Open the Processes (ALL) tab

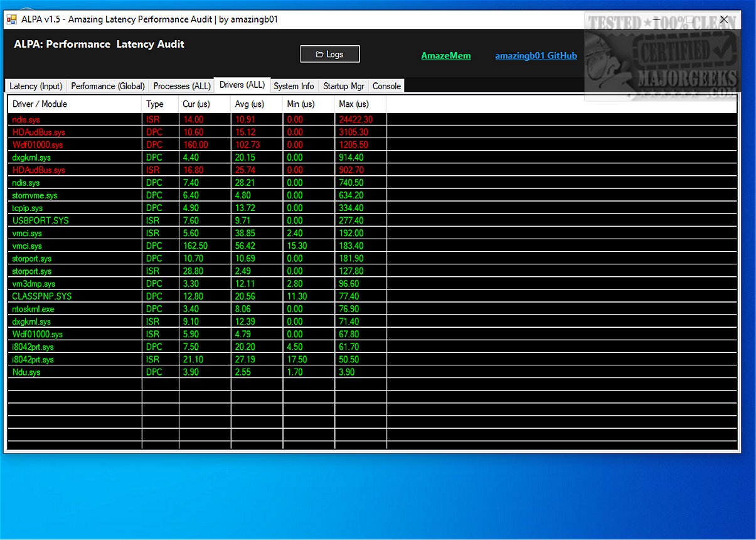point(182,86)
